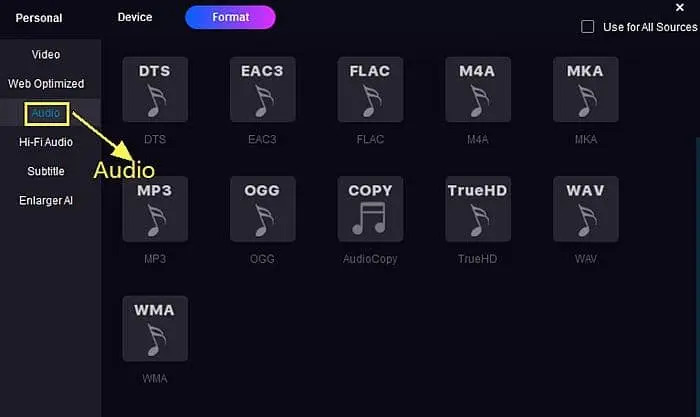Open the Personal tab
Screen dimensions: 700x417
[39, 18]
